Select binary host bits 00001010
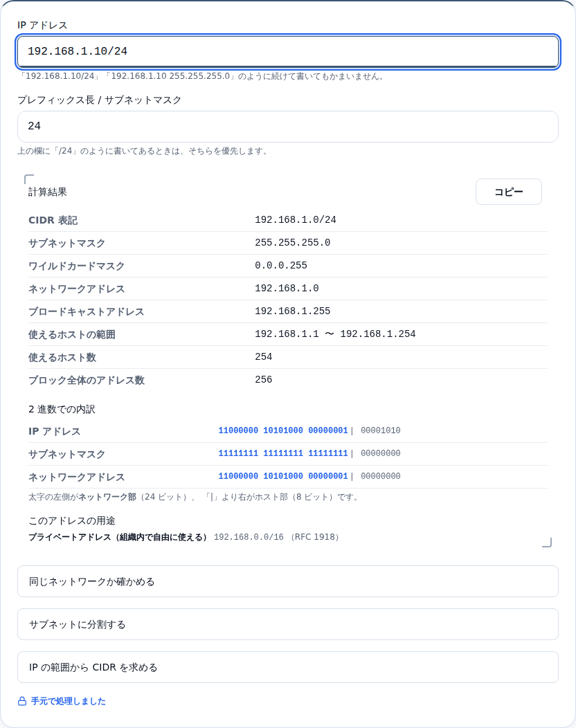The height and width of the screenshot is (728, 576). 381,430
